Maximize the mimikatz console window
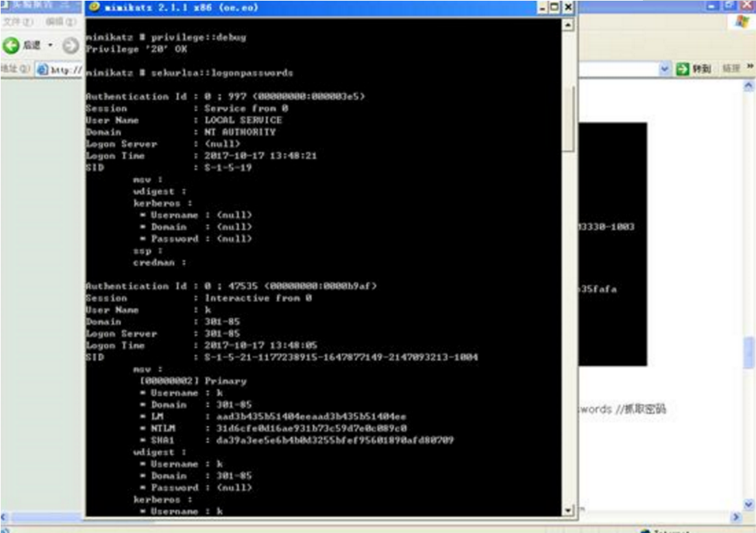756x533 pixels. (554, 8)
